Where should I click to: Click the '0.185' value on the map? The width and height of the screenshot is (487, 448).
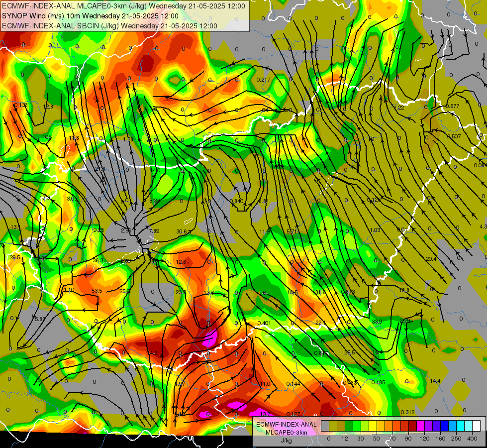pyautogui.click(x=378, y=382)
